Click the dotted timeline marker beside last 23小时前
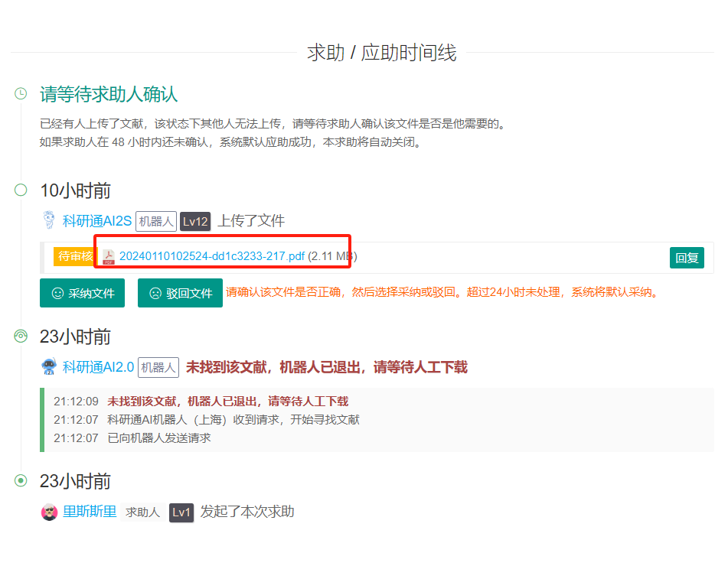The image size is (728, 579). click(19, 482)
